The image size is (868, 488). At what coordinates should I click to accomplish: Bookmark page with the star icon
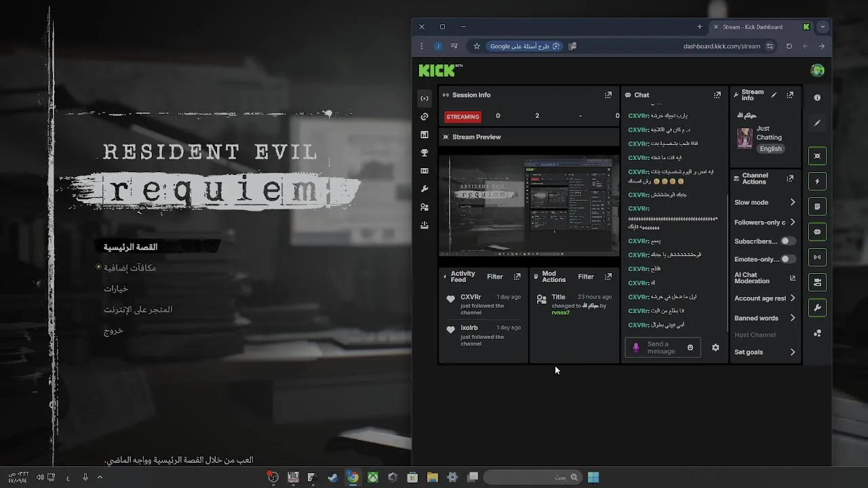pyautogui.click(x=477, y=46)
